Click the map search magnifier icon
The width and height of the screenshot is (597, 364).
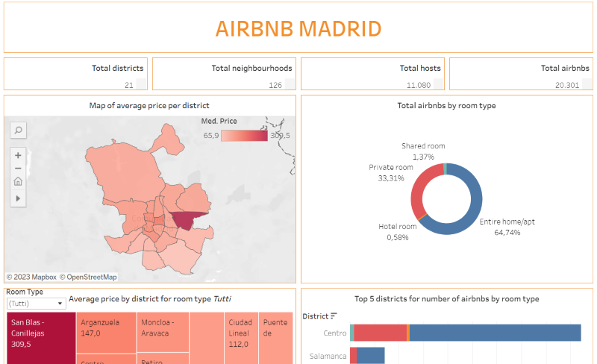click(18, 131)
